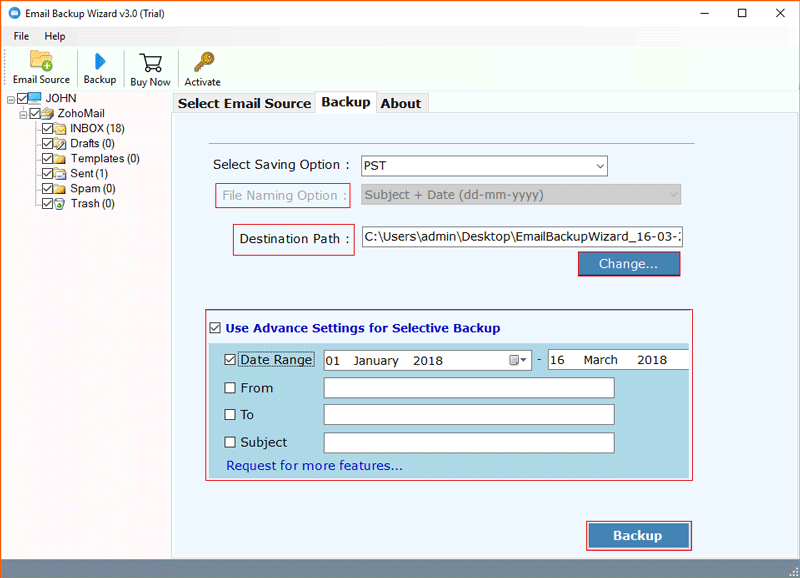Switch to the Backup tab
The width and height of the screenshot is (800, 578).
pos(346,102)
